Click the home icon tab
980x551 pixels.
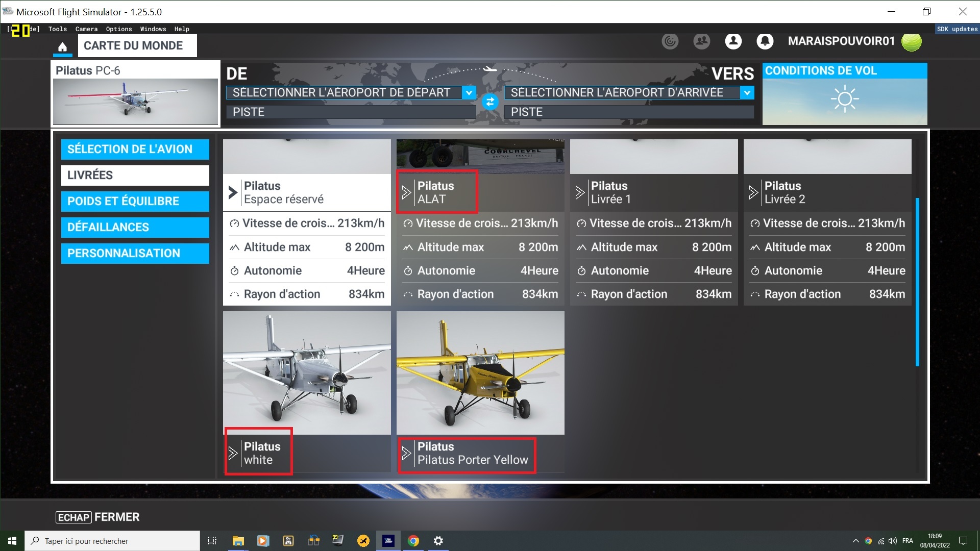pos(62,47)
